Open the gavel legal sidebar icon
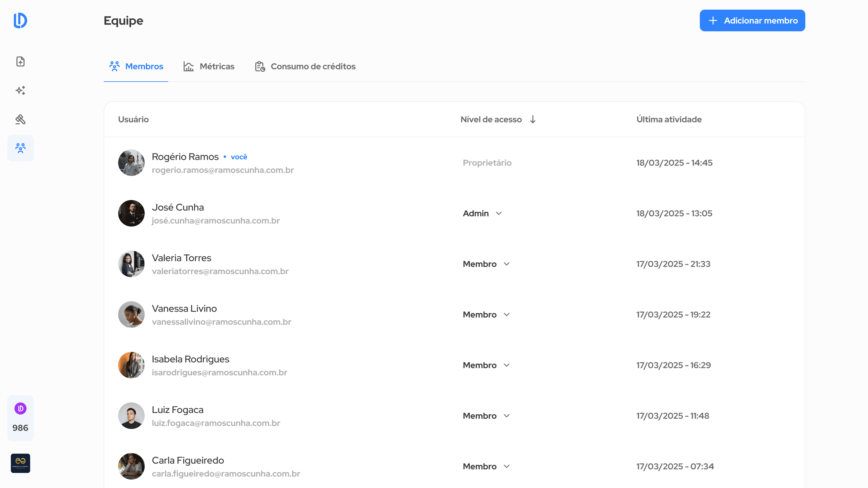The height and width of the screenshot is (488, 868). [x=20, y=119]
